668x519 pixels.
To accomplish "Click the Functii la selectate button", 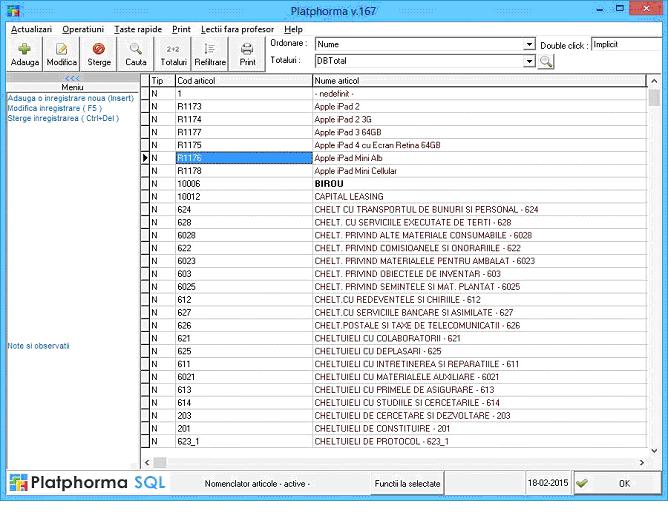I will coord(407,483).
